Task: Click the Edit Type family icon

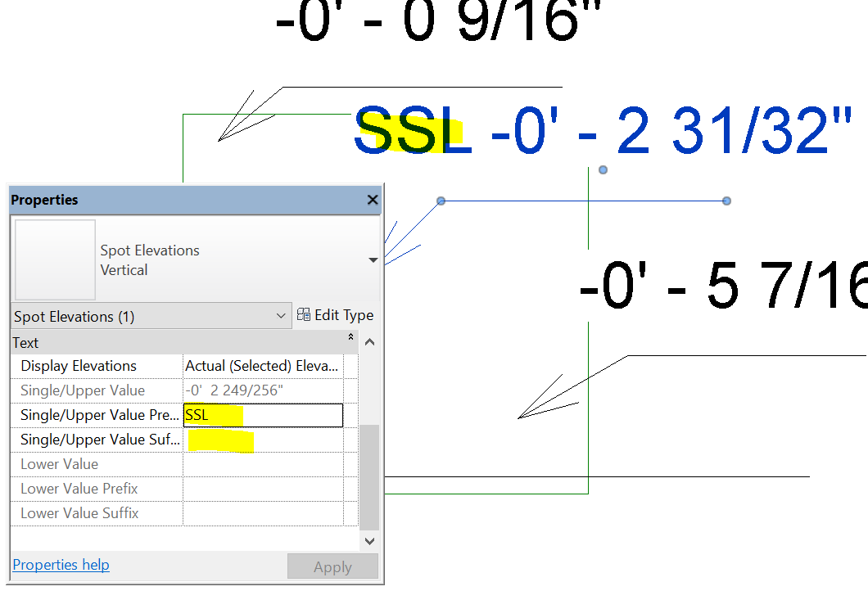Action: 303,314
